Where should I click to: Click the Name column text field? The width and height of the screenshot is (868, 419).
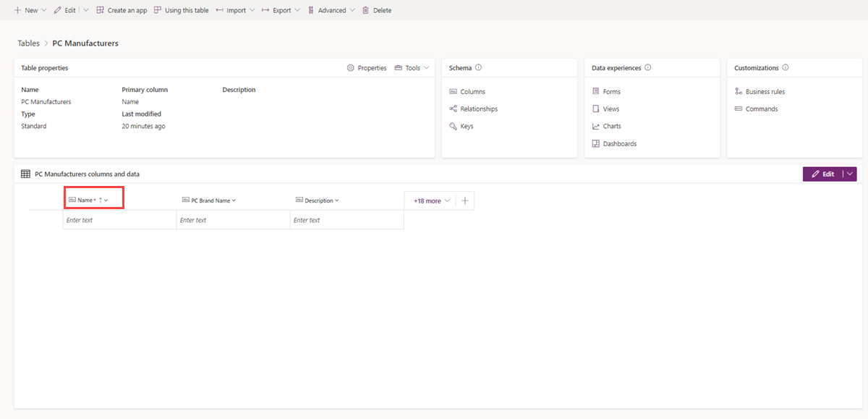pyautogui.click(x=119, y=220)
